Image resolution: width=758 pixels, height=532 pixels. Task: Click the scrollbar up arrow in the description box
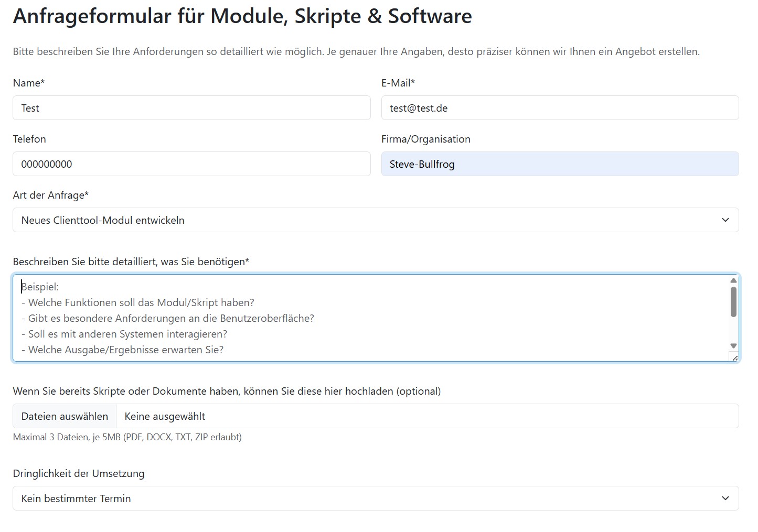tap(733, 280)
